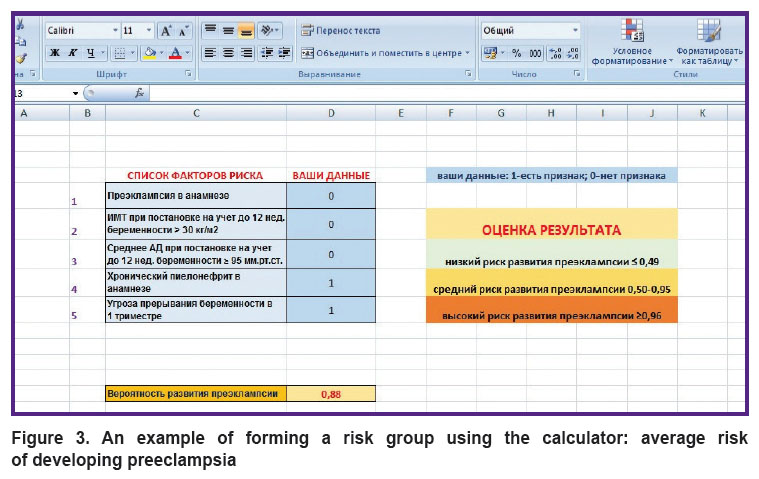Toggle italic formatting (К)
Viewport: 759px width, 479px height.
[73, 53]
